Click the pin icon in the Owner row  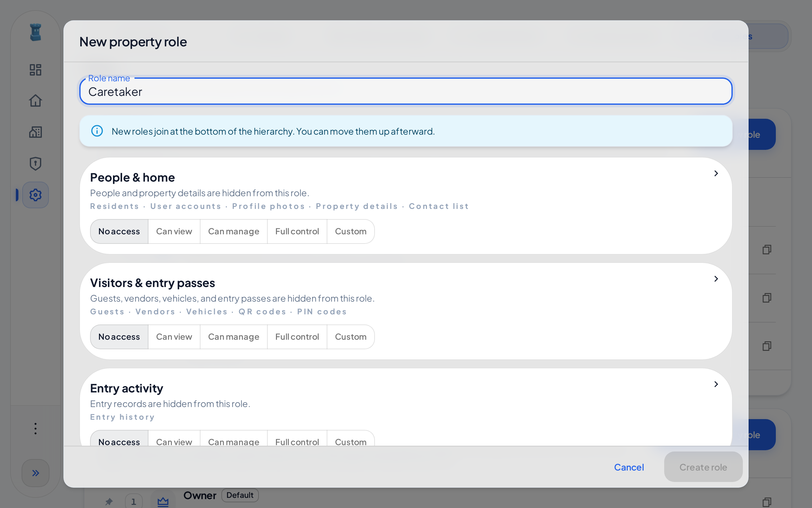(109, 502)
